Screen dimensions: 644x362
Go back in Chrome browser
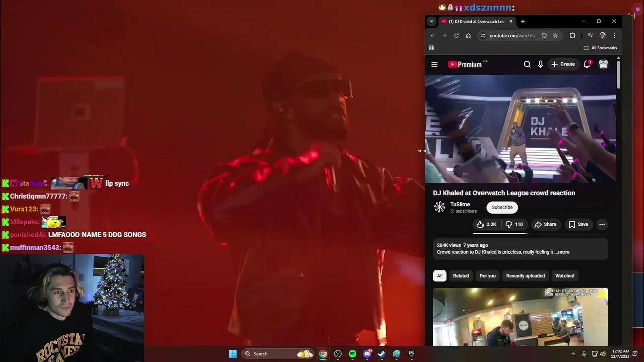coord(432,36)
